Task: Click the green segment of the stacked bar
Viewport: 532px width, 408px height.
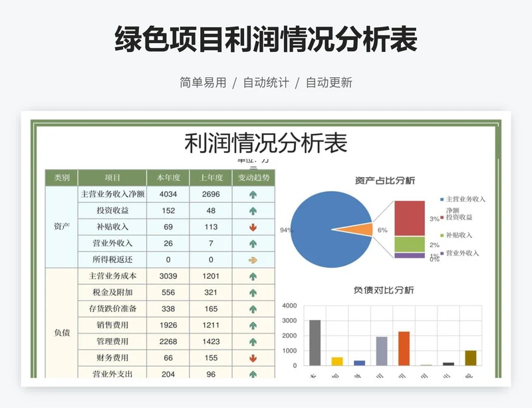Action: pos(410,244)
